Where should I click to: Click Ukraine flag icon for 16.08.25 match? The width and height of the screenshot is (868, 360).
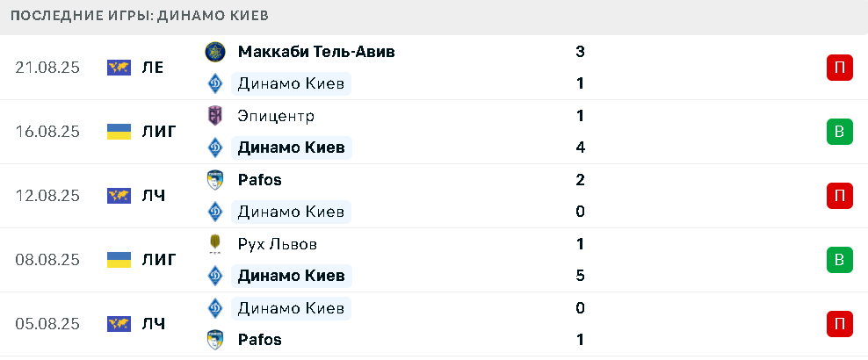point(119,132)
